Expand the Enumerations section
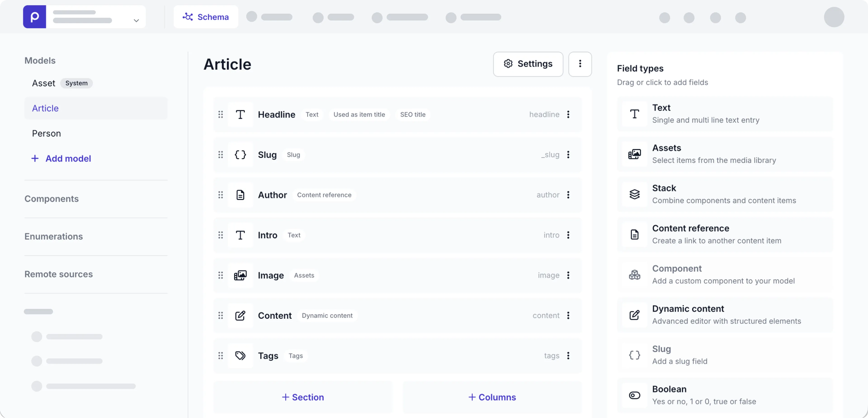The image size is (868, 418). pyautogui.click(x=54, y=236)
